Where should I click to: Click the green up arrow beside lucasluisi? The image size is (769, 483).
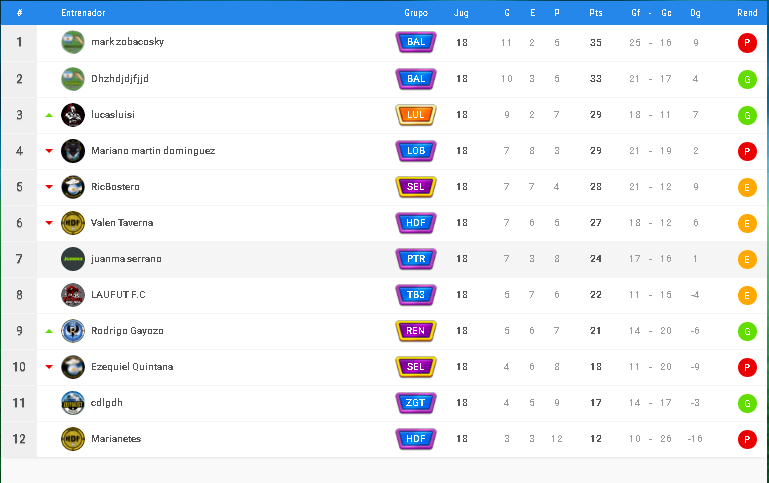[x=48, y=115]
